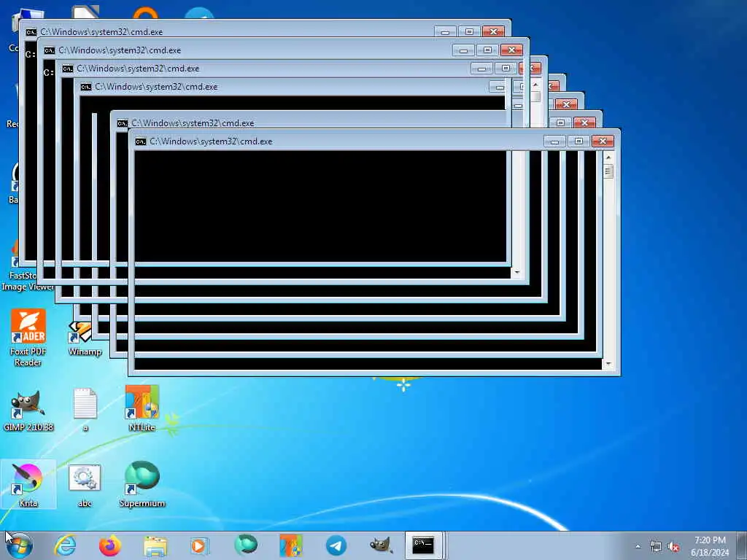Click the front cmd window scrollbar down arrow
The image size is (747, 560).
608,365
